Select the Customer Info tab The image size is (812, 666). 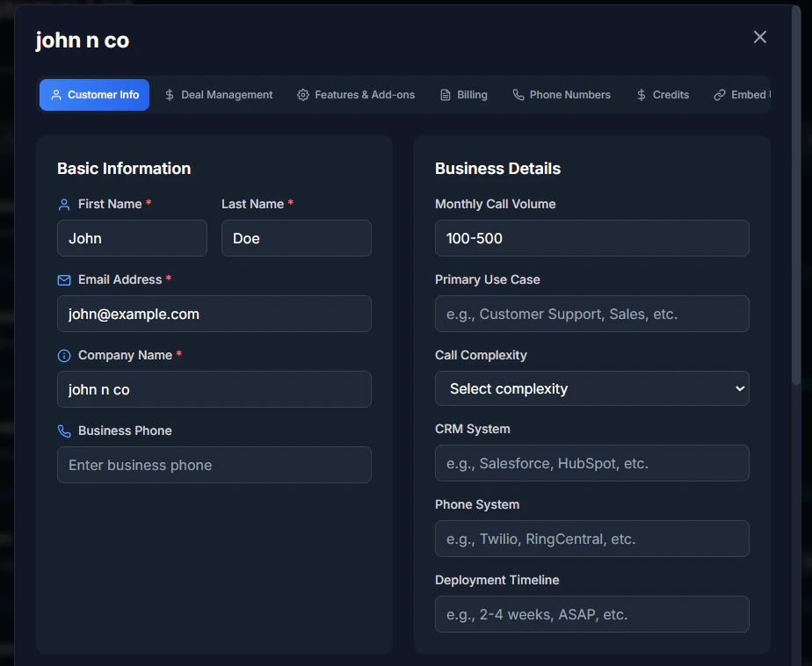click(x=94, y=94)
